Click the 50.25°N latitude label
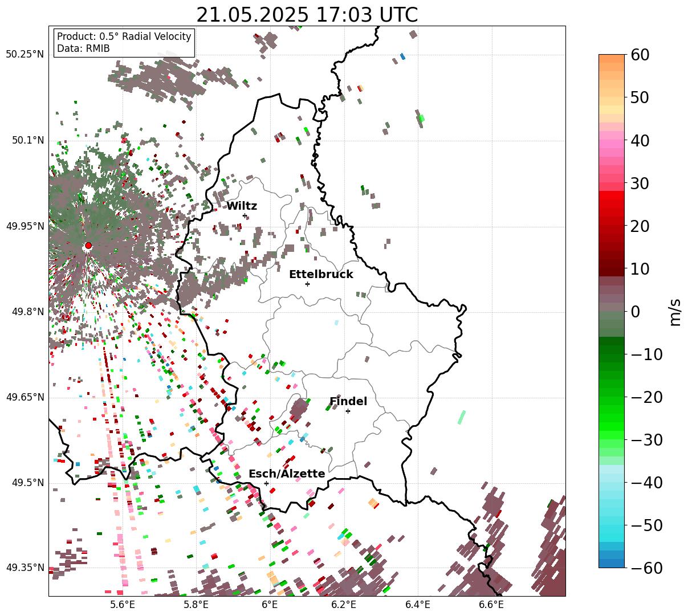The image size is (688, 616). [25, 55]
